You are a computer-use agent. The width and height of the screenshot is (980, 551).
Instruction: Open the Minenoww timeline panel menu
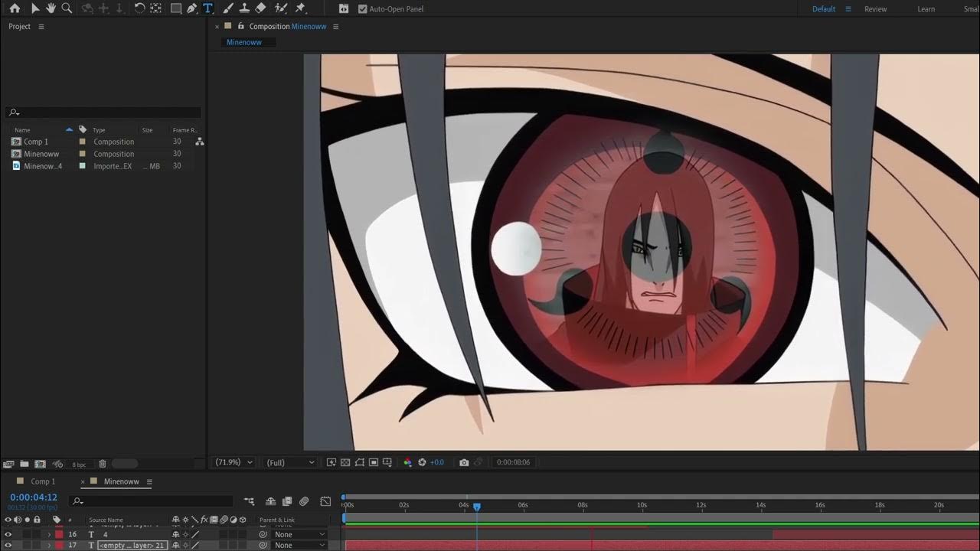point(149,481)
